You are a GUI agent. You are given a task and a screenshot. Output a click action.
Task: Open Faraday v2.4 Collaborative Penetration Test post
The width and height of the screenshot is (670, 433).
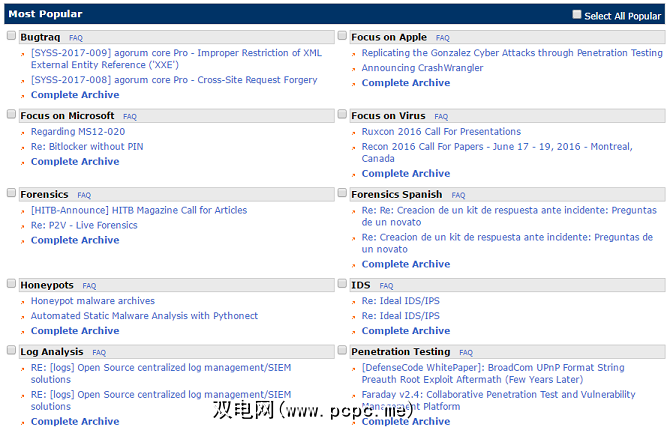[498, 401]
